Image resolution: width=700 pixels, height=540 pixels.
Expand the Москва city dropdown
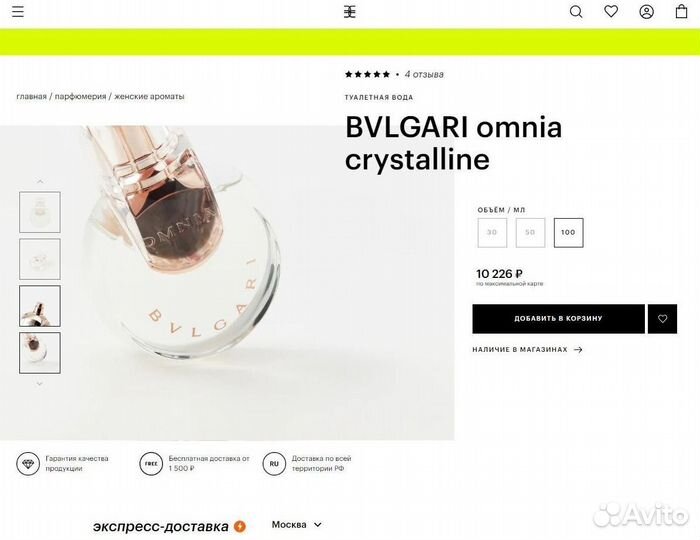pyautogui.click(x=296, y=525)
